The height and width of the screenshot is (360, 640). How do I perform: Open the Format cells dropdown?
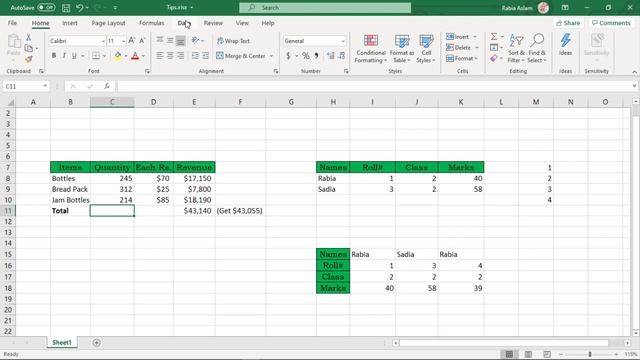461,59
